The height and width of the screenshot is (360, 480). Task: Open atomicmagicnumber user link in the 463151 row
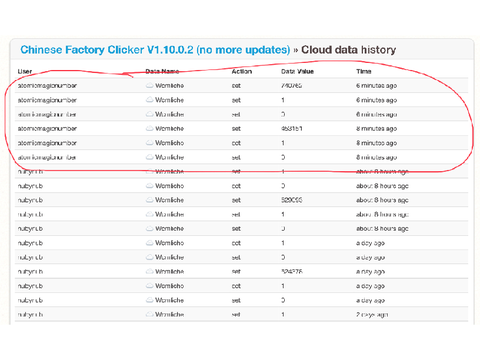pyautogui.click(x=47, y=129)
